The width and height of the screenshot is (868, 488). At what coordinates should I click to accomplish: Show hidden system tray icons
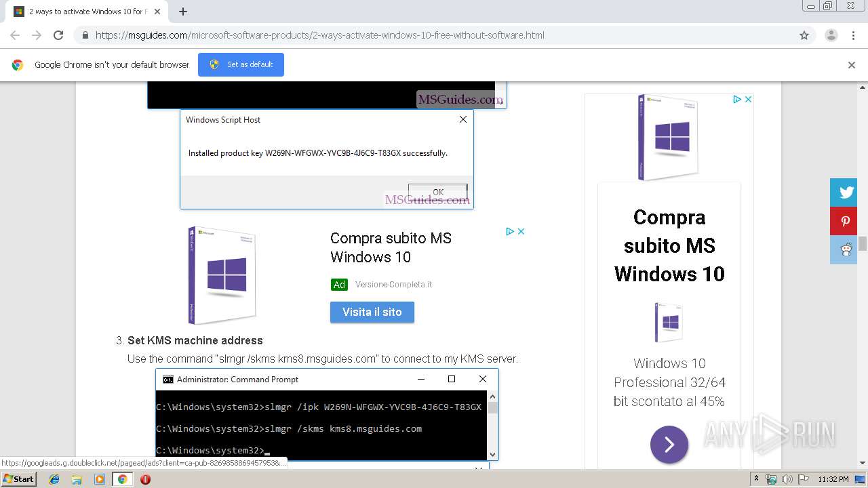[756, 479]
